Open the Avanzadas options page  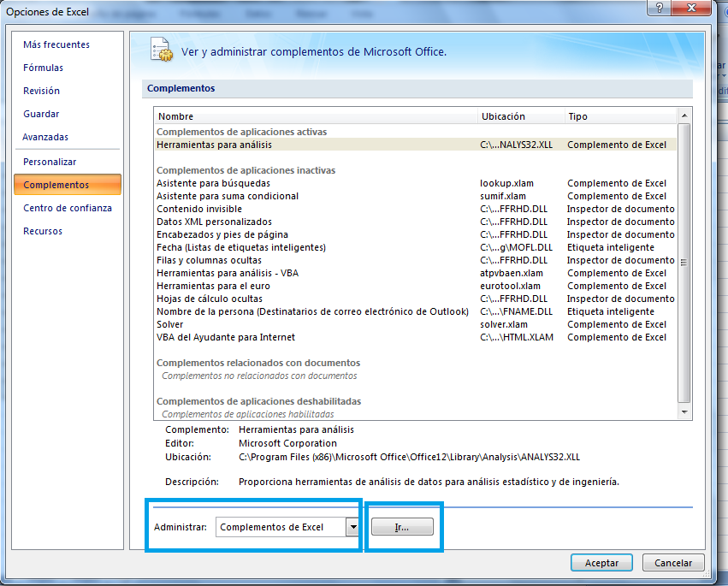coord(46,137)
